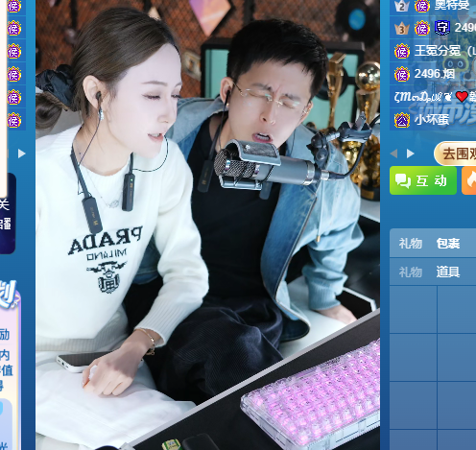Click the blue 守 guardian badge
Screen dimensions: 476x450
[x=442, y=28]
